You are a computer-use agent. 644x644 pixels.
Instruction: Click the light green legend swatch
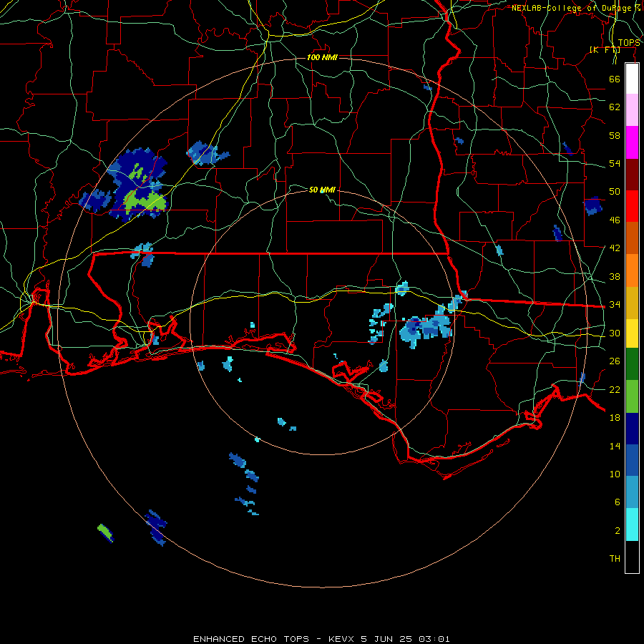coord(632,396)
